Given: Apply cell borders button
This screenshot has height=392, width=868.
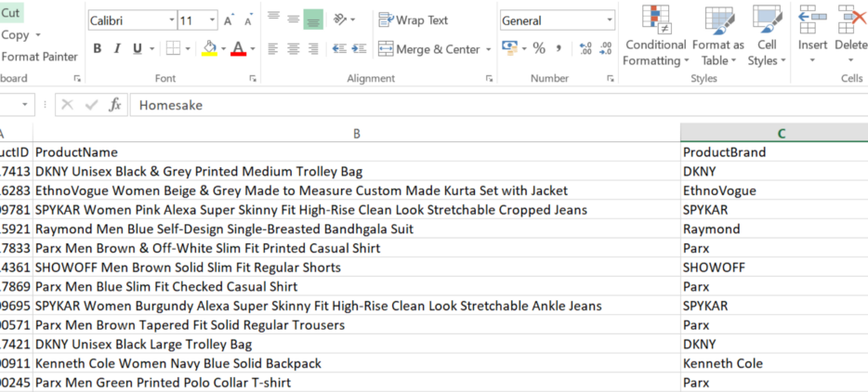Looking at the screenshot, I should 174,48.
